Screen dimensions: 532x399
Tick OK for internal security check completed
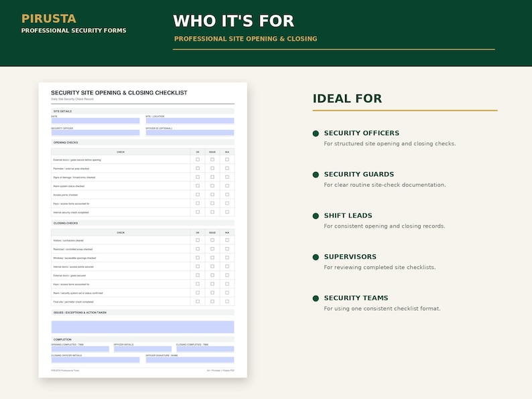[x=198, y=212]
